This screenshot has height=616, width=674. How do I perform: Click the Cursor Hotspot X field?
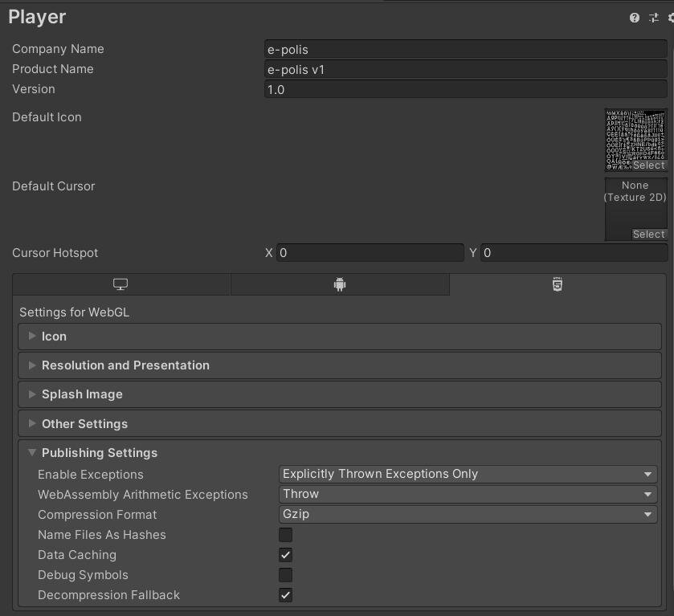[x=370, y=253]
